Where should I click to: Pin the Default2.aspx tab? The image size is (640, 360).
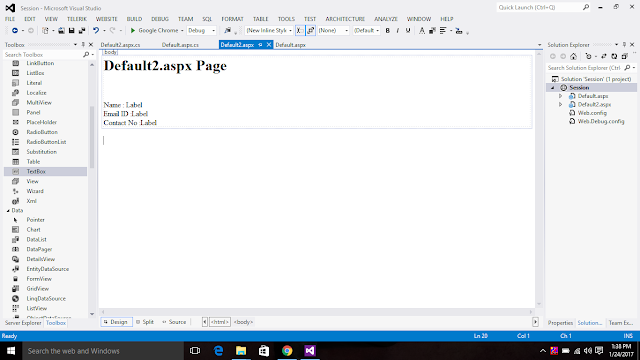click(260, 45)
